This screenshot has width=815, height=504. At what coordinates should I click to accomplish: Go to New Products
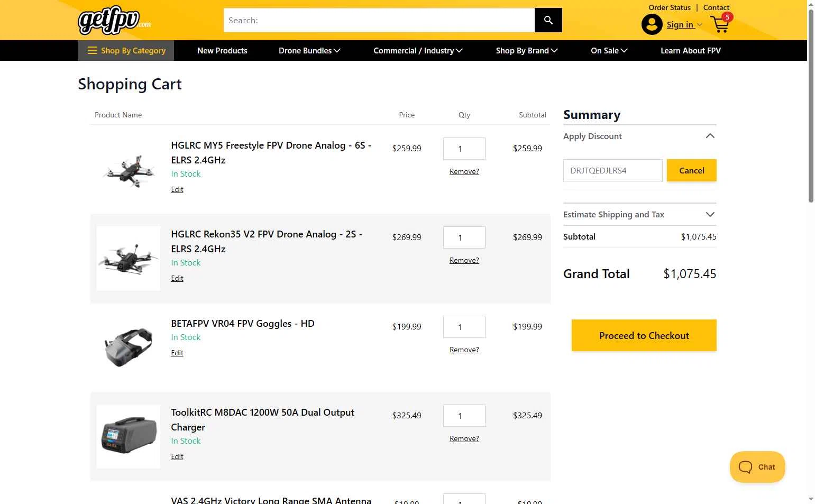(222, 51)
